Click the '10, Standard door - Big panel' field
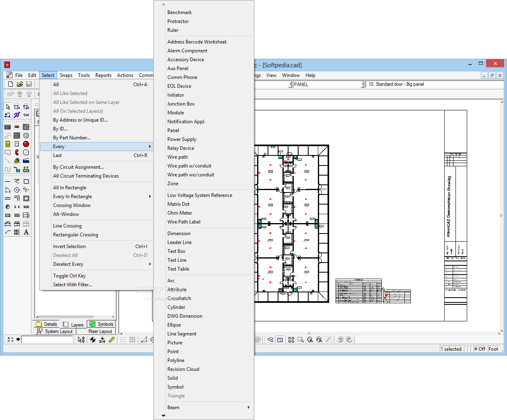This screenshot has height=420, width=507. click(x=435, y=84)
